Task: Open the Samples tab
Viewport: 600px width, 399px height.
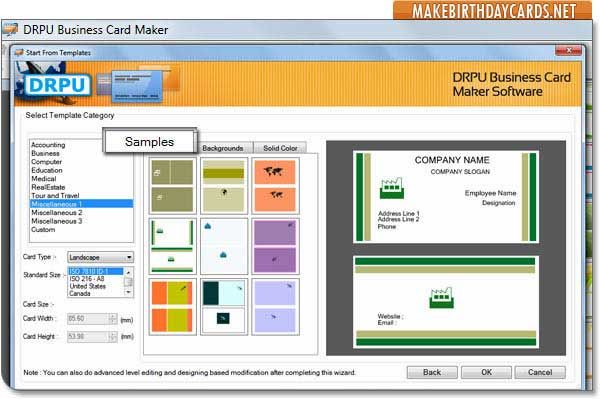Action: [x=150, y=142]
